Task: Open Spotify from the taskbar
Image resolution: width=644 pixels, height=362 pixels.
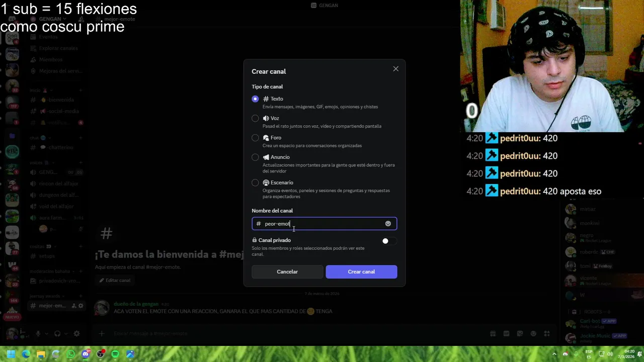Action: click(115, 354)
